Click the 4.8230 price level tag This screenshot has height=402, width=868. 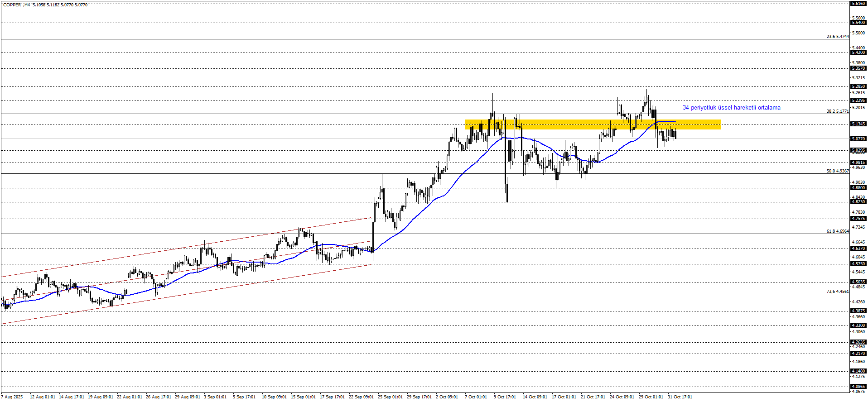[x=858, y=202]
